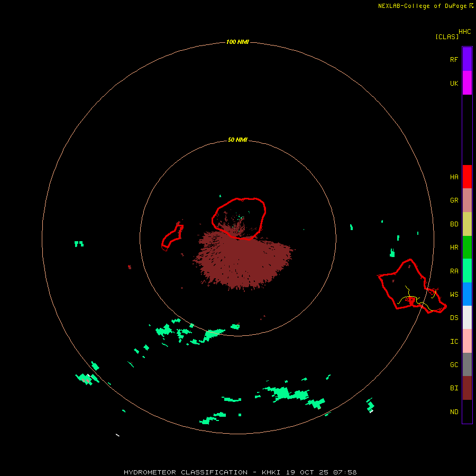Select the gray GC legend swatch
Screen dimensions: 476x476
(467, 364)
